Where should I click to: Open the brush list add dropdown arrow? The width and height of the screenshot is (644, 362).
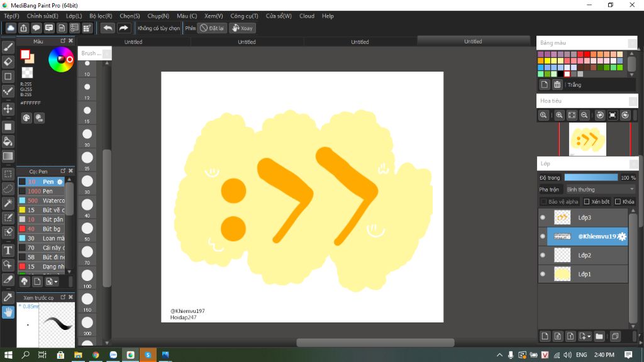point(56,282)
